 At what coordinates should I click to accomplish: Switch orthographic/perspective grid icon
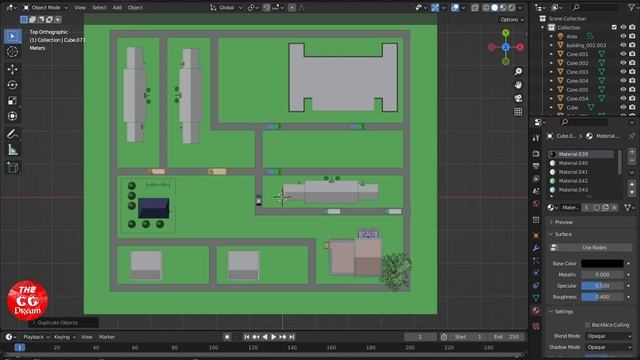point(518,112)
